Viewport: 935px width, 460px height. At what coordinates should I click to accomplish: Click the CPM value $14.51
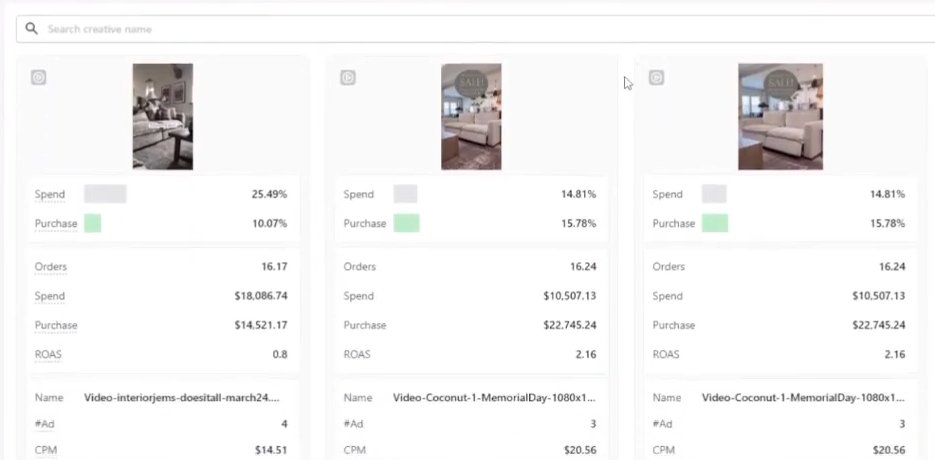click(x=269, y=450)
